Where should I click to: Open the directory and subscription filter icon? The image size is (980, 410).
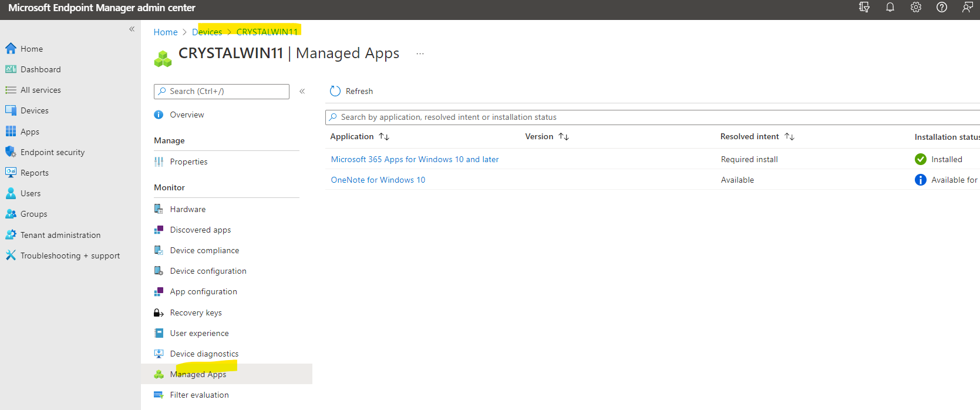[x=864, y=7]
